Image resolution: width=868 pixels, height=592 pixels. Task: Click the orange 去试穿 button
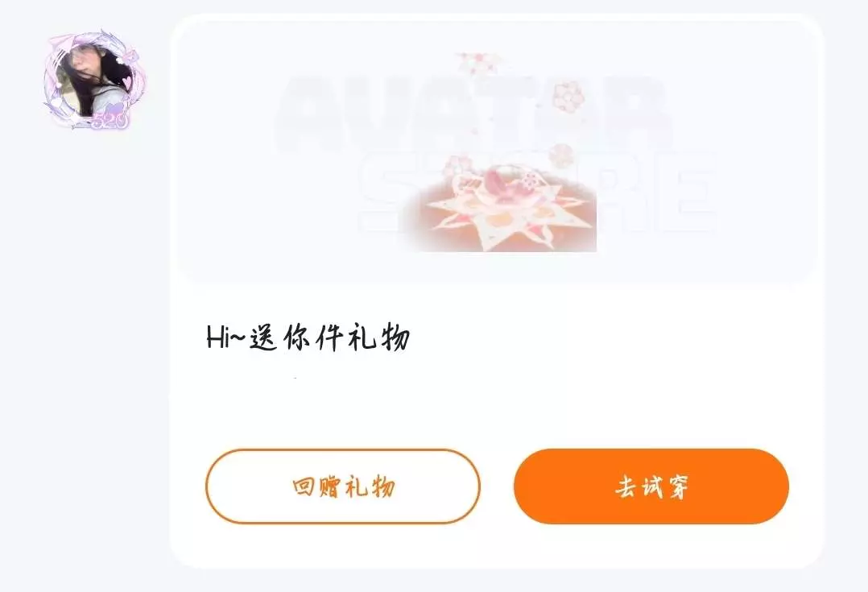coord(651,486)
